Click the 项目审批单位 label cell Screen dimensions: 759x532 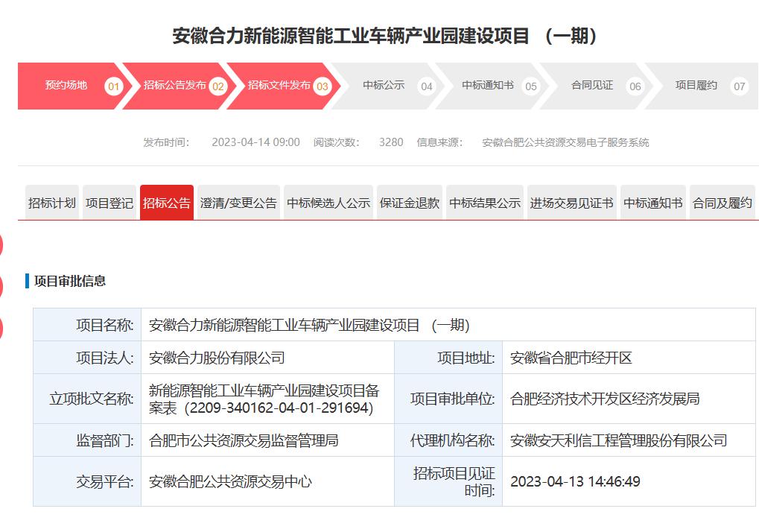click(448, 399)
